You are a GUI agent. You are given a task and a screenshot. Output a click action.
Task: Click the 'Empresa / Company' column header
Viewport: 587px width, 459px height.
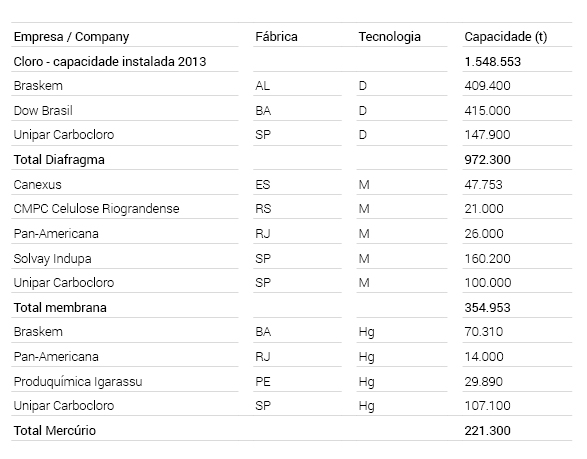[72, 37]
